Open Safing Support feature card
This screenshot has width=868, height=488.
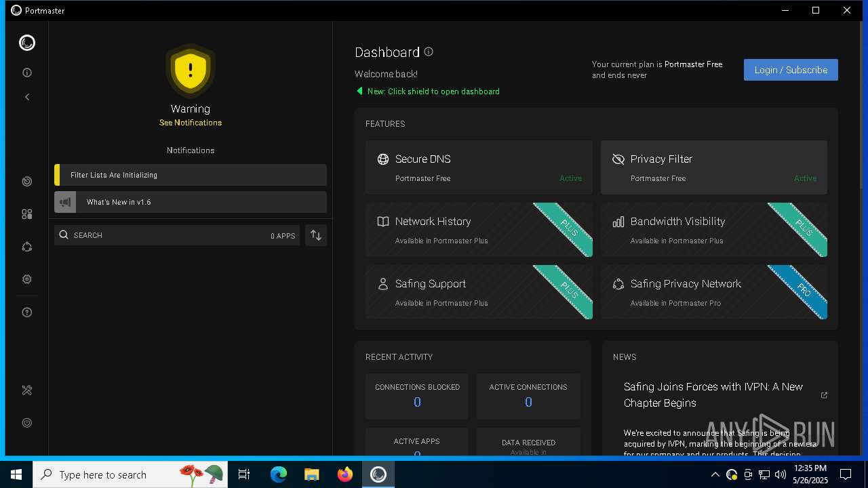click(x=479, y=292)
